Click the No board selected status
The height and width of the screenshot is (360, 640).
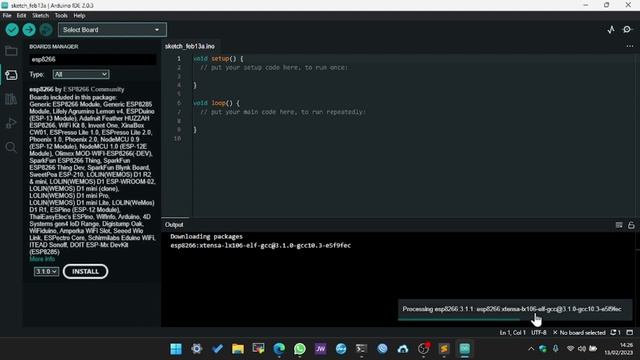pos(579,333)
